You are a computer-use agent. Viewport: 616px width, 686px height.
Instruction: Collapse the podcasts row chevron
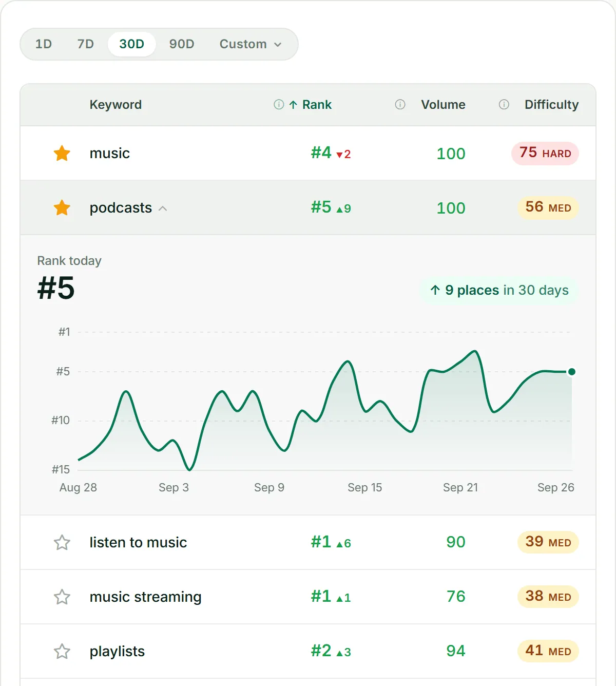[163, 208]
